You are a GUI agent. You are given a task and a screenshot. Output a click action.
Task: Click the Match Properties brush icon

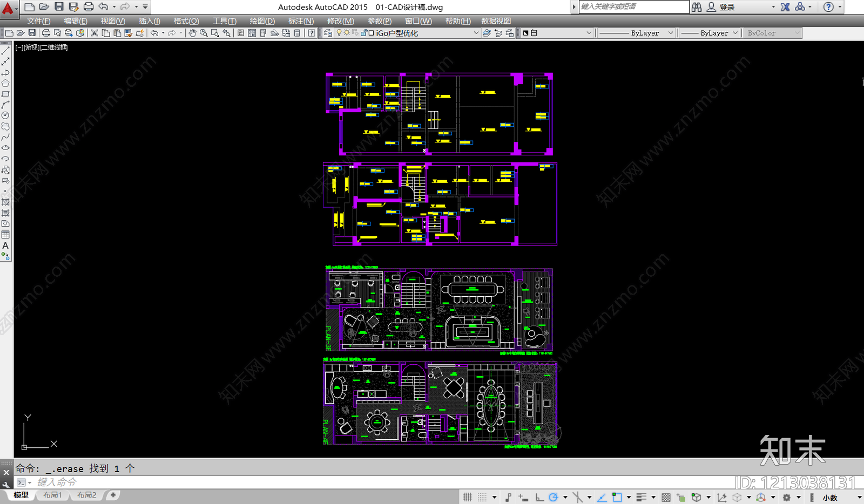point(129,33)
